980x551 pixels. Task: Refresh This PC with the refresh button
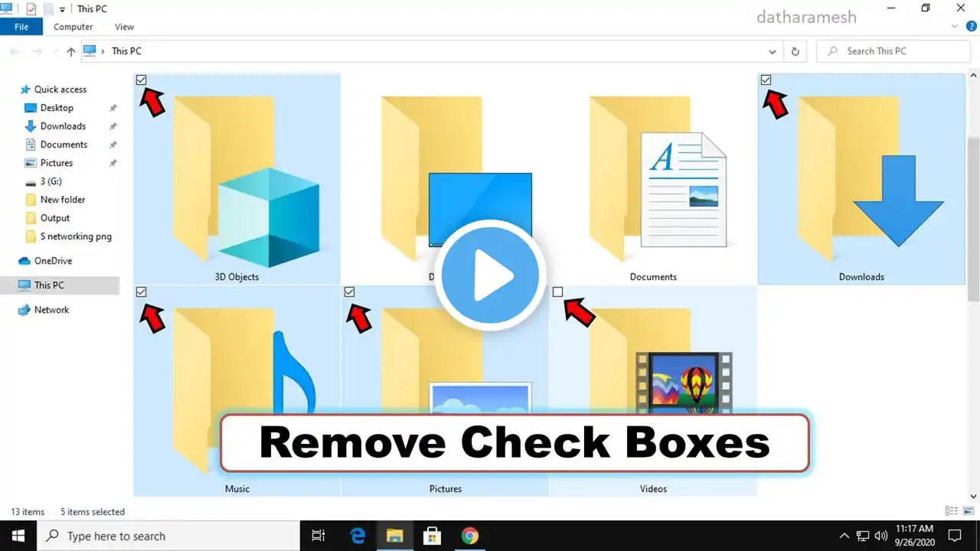[795, 51]
